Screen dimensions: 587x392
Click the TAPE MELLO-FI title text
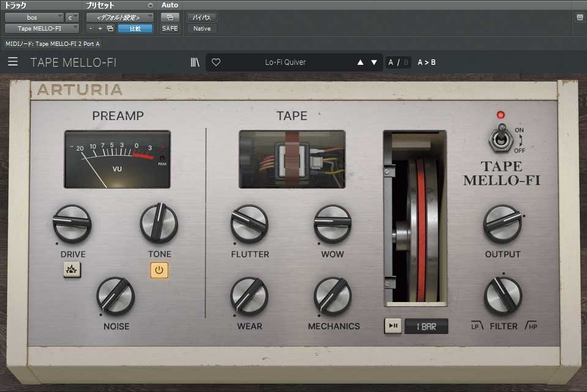(x=73, y=62)
